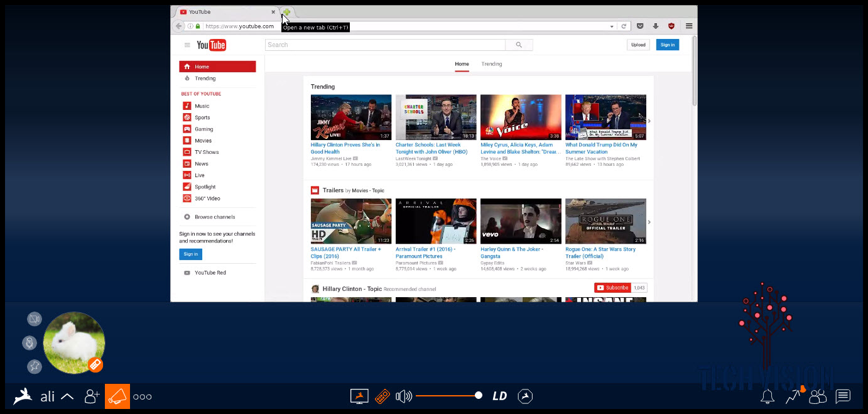Open the address bar history dropdown arrow

[x=612, y=26]
